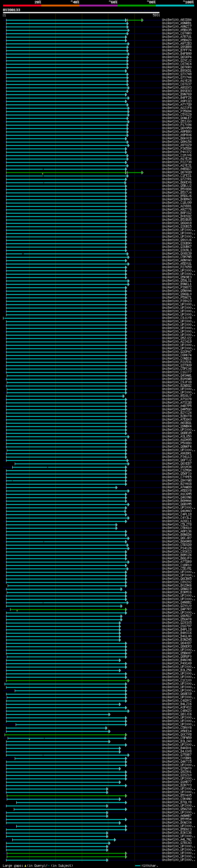Select label UniRef100_A1YE28
Viewport: 197px width, 868px height.
tap(177, 81)
